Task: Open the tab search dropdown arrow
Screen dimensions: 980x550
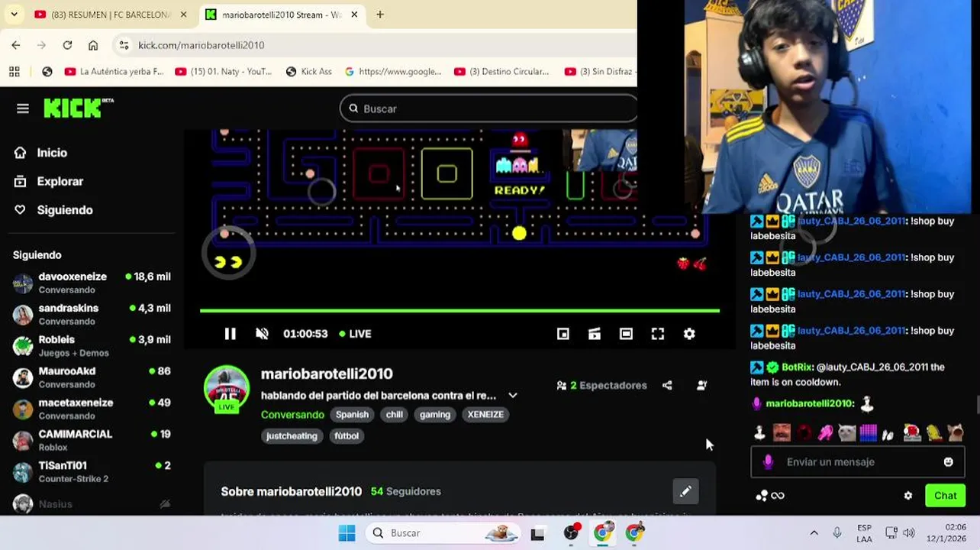Action: tap(14, 15)
